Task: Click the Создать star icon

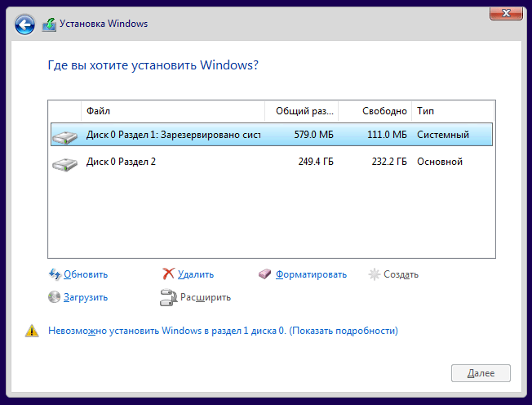Action: click(x=375, y=274)
